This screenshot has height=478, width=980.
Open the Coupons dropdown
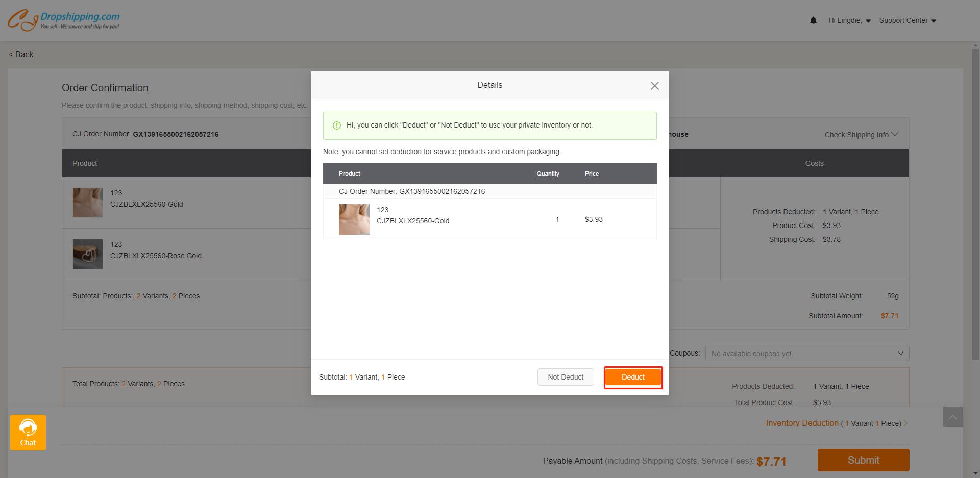(x=806, y=353)
